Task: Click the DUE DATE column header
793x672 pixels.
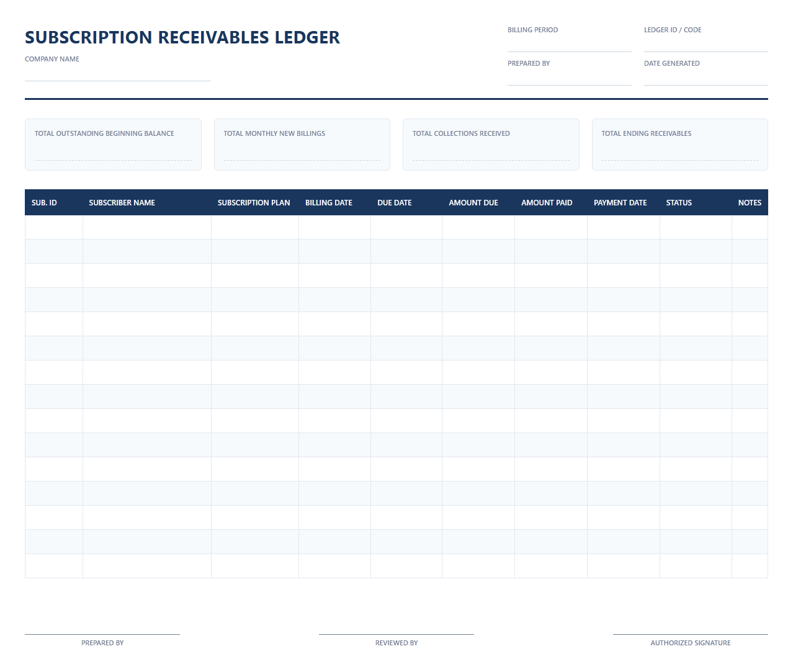Action: click(x=406, y=202)
